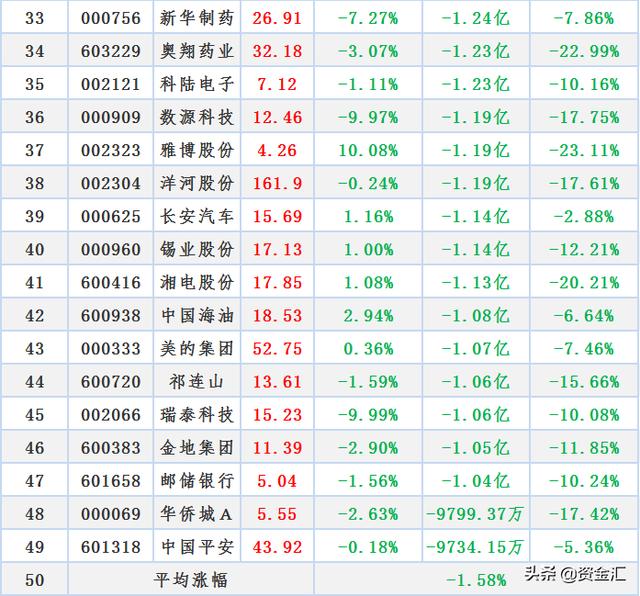Click stock name 科陆电子
The height and width of the screenshot is (596, 640).
[197, 85]
